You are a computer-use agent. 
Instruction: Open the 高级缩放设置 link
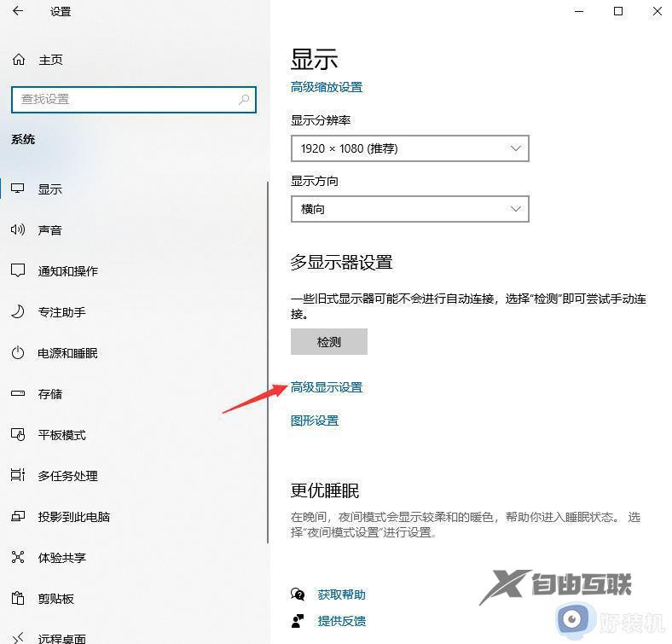[x=327, y=87]
